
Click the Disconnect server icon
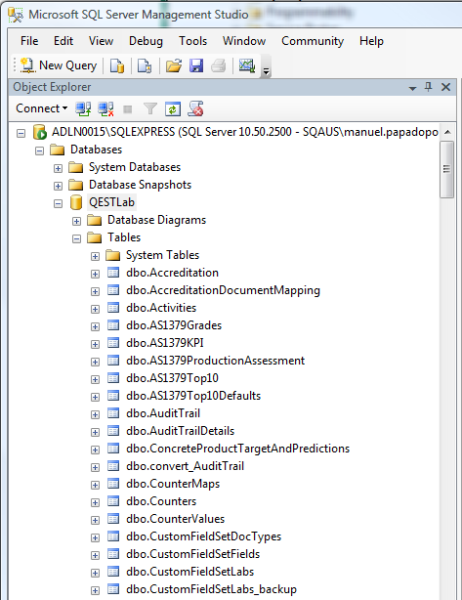pos(106,109)
